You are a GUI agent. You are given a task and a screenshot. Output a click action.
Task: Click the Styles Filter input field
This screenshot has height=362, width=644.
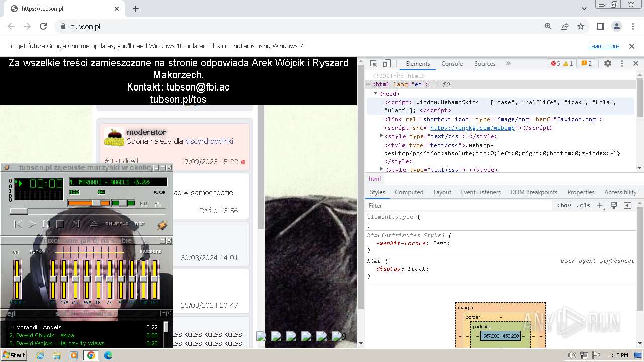coord(459,206)
